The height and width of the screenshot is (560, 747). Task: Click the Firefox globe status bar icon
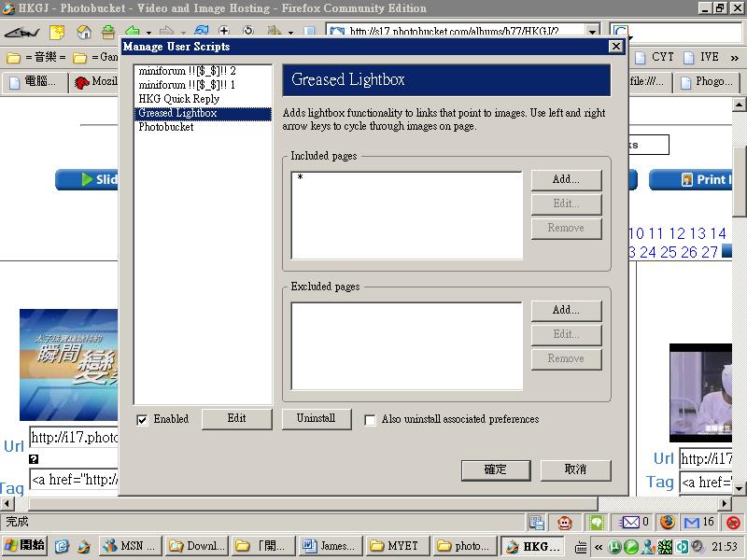tap(667, 523)
